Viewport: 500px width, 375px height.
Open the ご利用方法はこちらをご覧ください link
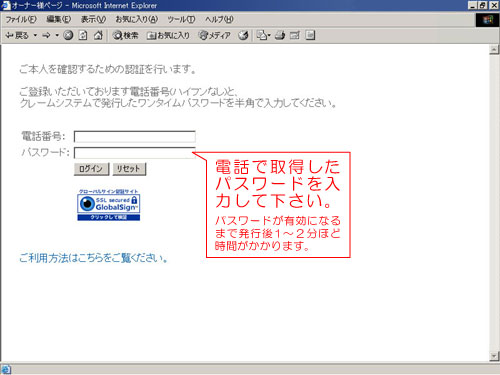93,258
